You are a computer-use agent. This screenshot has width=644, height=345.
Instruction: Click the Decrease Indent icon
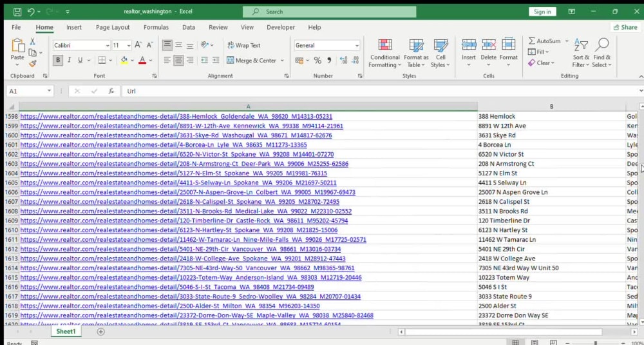[204, 61]
